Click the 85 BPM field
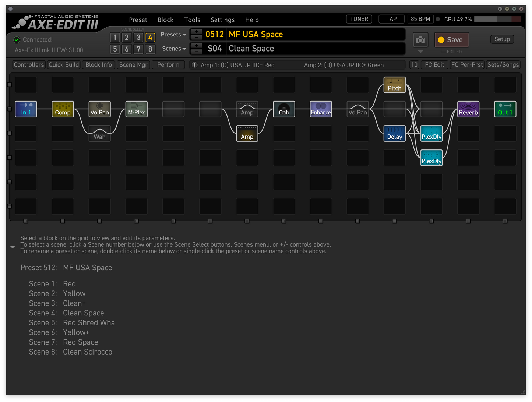 pyautogui.click(x=420, y=19)
